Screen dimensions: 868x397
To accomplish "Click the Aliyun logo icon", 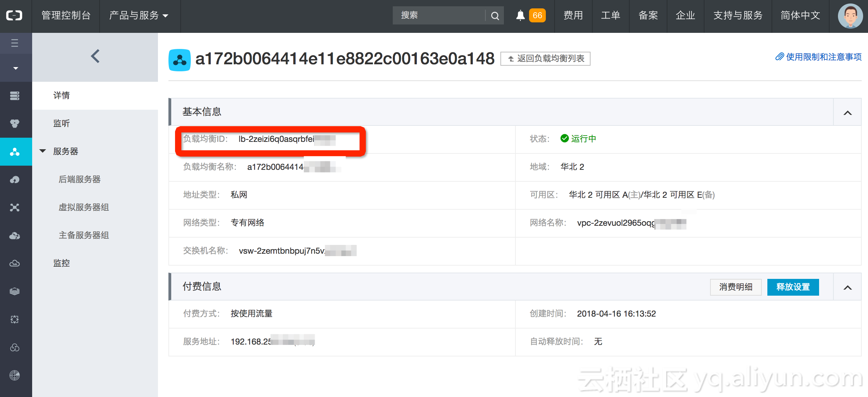I will point(15,15).
